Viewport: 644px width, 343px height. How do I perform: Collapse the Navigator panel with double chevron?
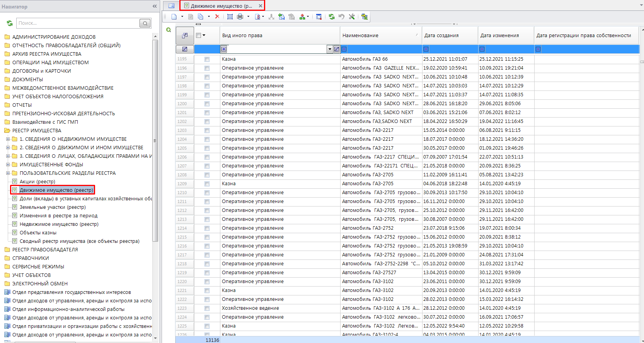tap(155, 6)
